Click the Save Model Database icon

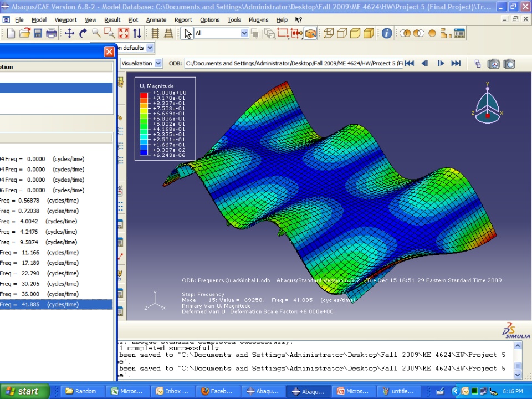(38, 33)
